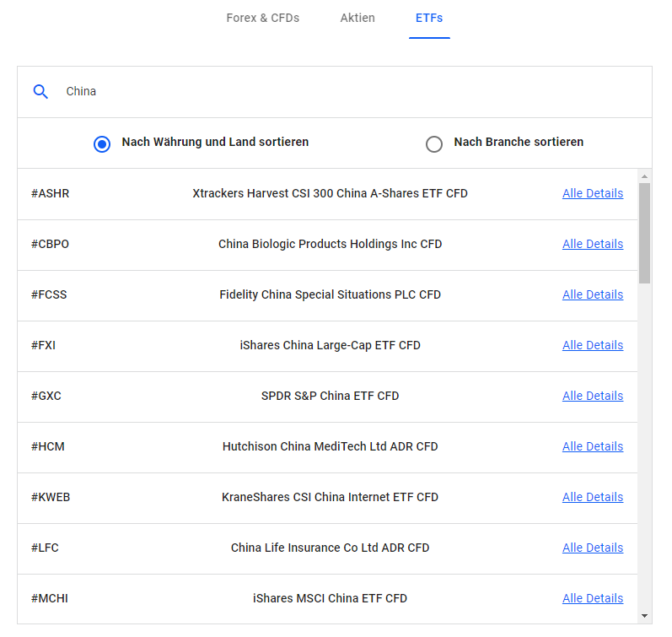Click iShares China Large-Cap ETF CFD

pos(330,345)
